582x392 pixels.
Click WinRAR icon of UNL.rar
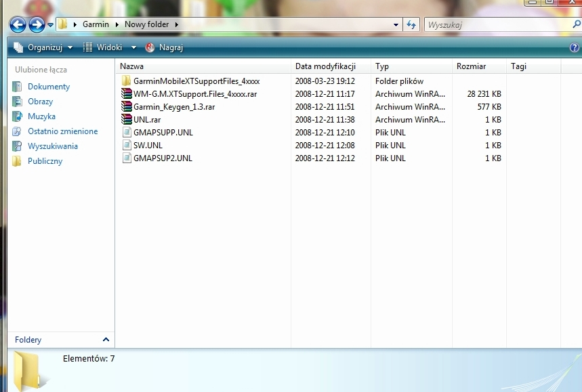127,119
